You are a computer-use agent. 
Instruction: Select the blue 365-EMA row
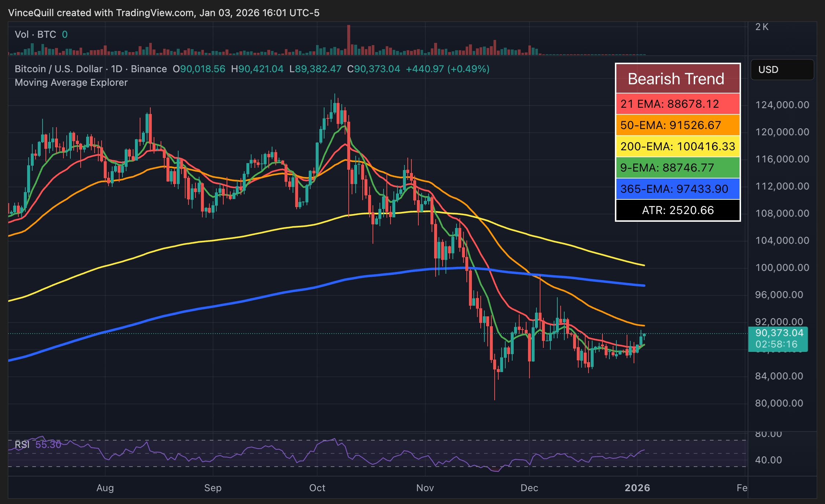pos(677,189)
